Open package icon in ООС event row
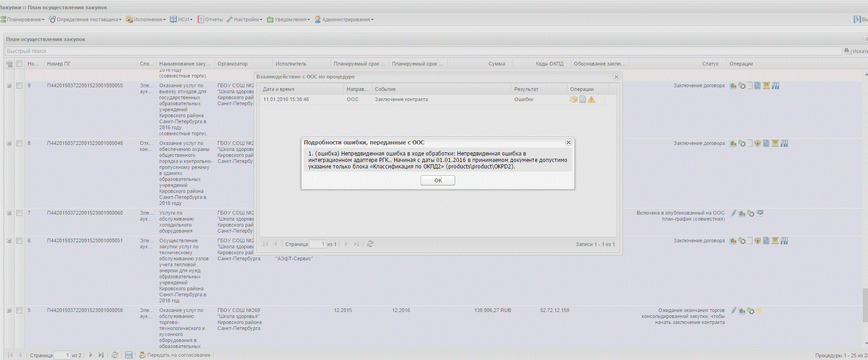Viewport: 868px width, 360px height. point(574,99)
